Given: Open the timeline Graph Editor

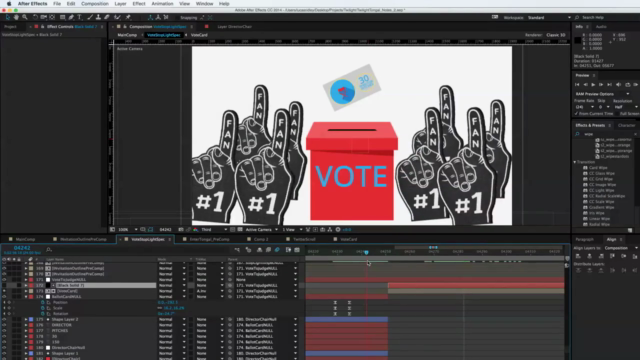Looking at the screenshot, I should pos(297,249).
